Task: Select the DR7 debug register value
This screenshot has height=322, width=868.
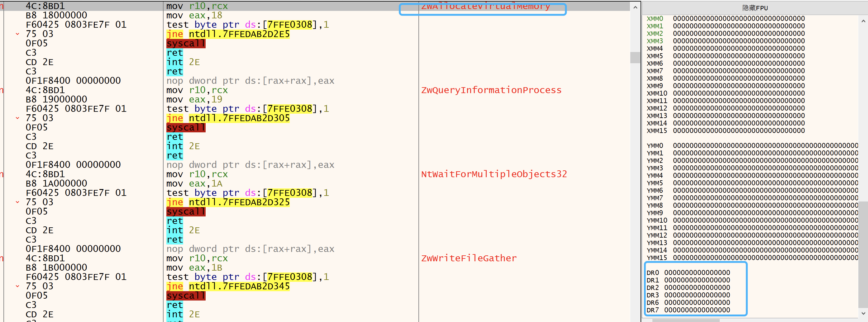Action: (697, 310)
